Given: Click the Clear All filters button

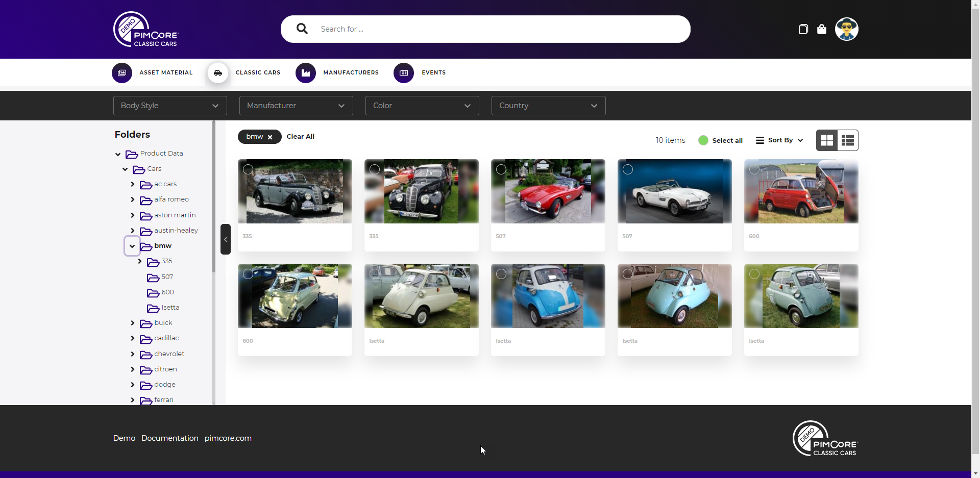Looking at the screenshot, I should pyautogui.click(x=301, y=136).
